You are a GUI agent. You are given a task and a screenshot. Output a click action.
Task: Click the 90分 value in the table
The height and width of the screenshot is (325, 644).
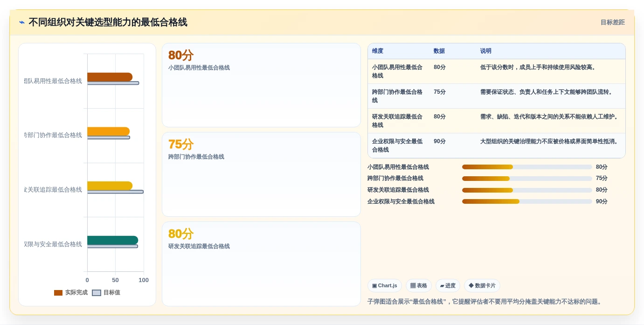[440, 141]
